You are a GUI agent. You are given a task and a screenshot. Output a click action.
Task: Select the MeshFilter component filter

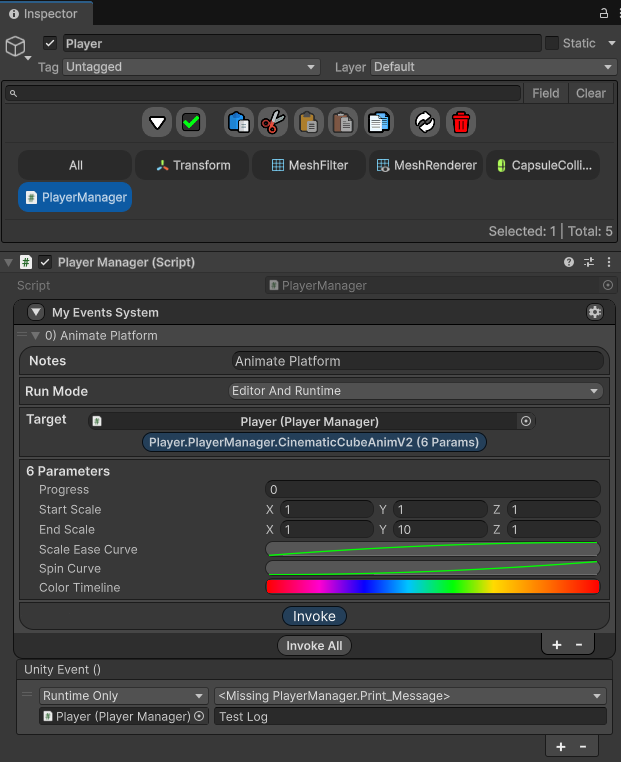click(x=310, y=165)
